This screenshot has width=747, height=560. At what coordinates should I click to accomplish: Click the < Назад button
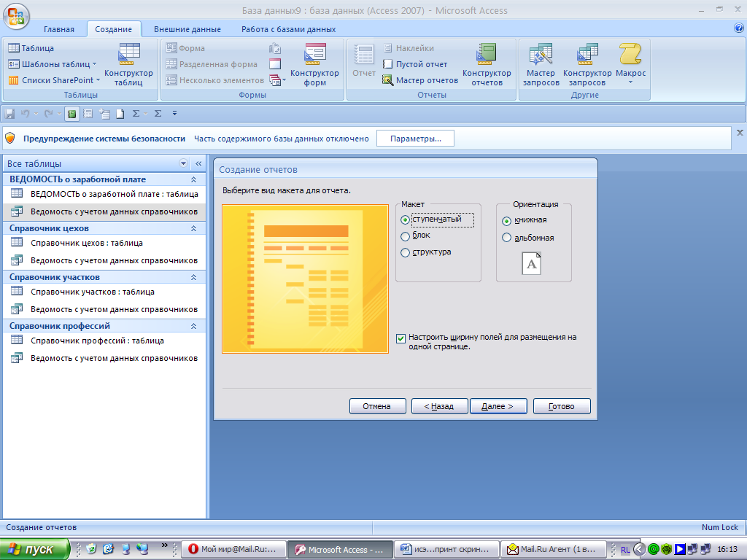pyautogui.click(x=439, y=406)
